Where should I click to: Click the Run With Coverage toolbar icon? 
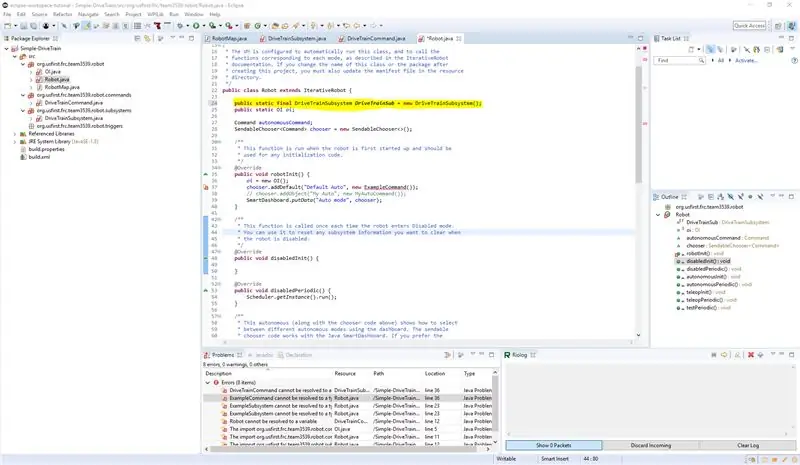coord(212,26)
